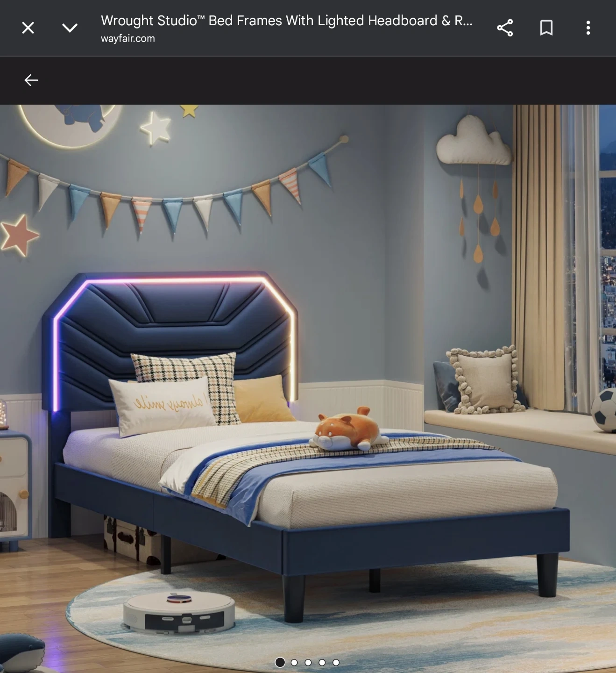Show the fourth image via dot indicator

322,662
